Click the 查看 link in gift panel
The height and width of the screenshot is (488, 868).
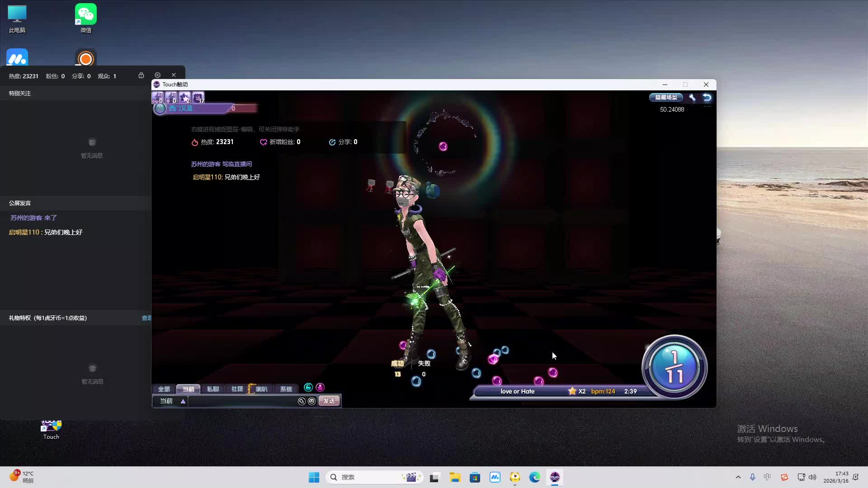pos(146,318)
